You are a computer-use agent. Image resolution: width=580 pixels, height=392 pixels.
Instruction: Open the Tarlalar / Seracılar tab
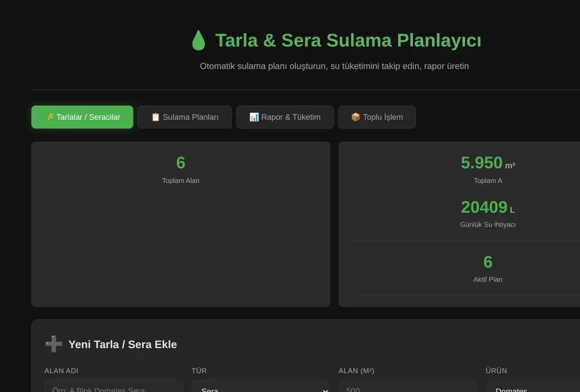82,117
